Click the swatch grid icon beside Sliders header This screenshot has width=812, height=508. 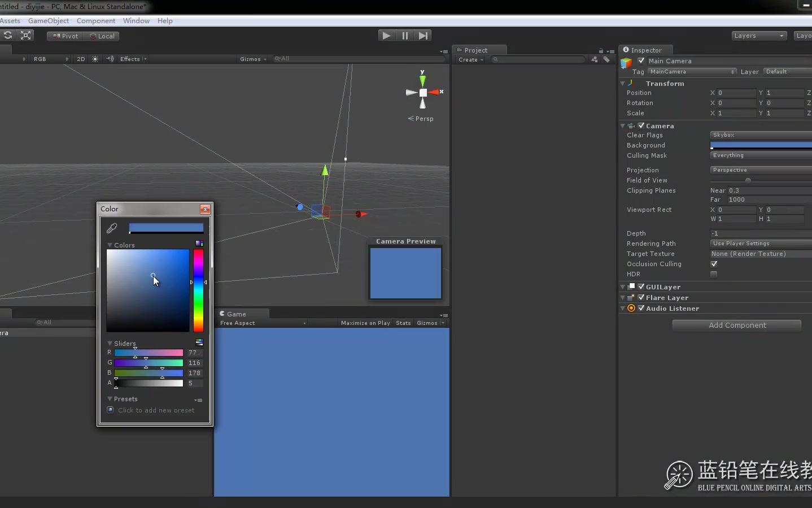pyautogui.click(x=198, y=342)
